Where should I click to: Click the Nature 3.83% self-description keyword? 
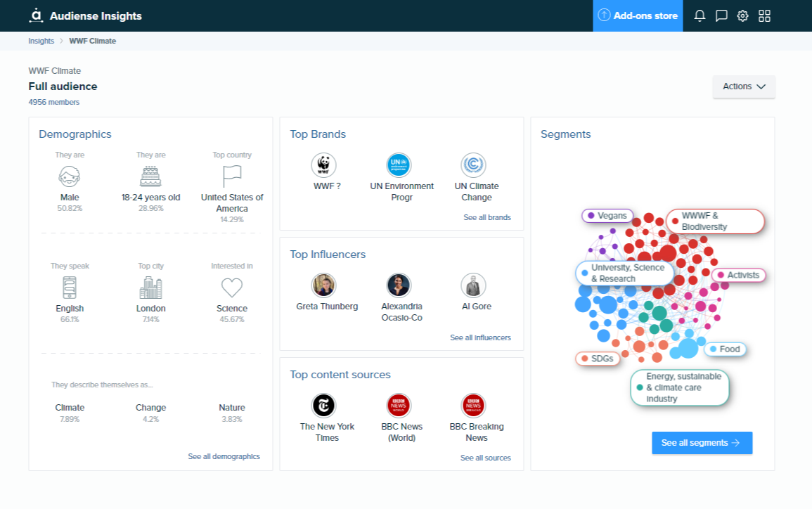tap(232, 413)
